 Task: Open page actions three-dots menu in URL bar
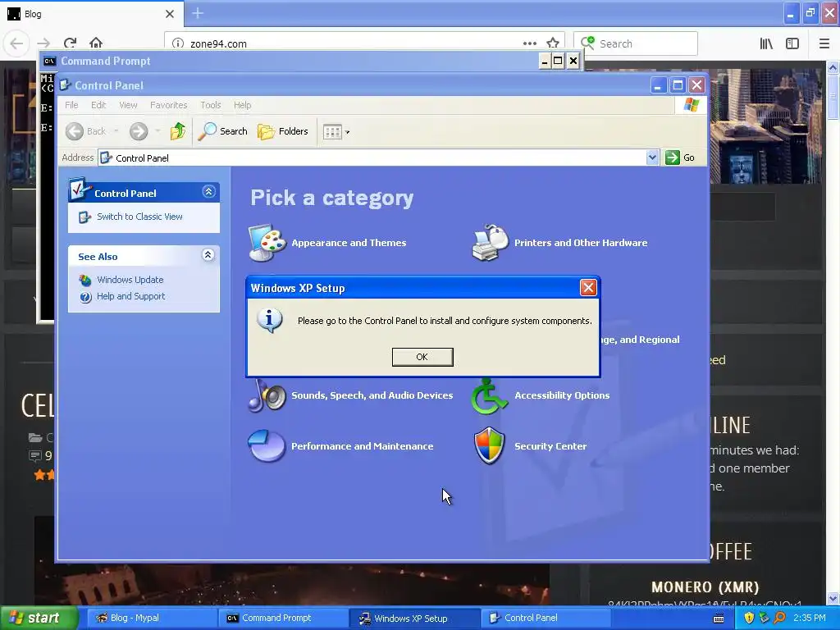click(x=530, y=43)
